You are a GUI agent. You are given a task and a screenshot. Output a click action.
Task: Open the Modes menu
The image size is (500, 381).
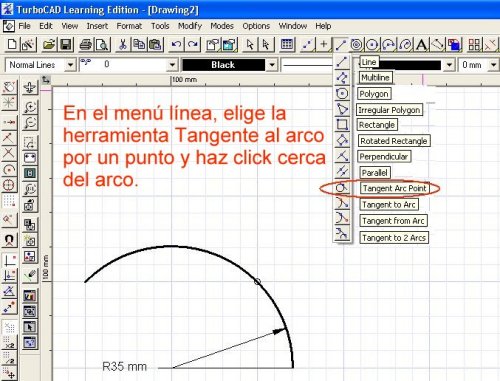point(222,26)
